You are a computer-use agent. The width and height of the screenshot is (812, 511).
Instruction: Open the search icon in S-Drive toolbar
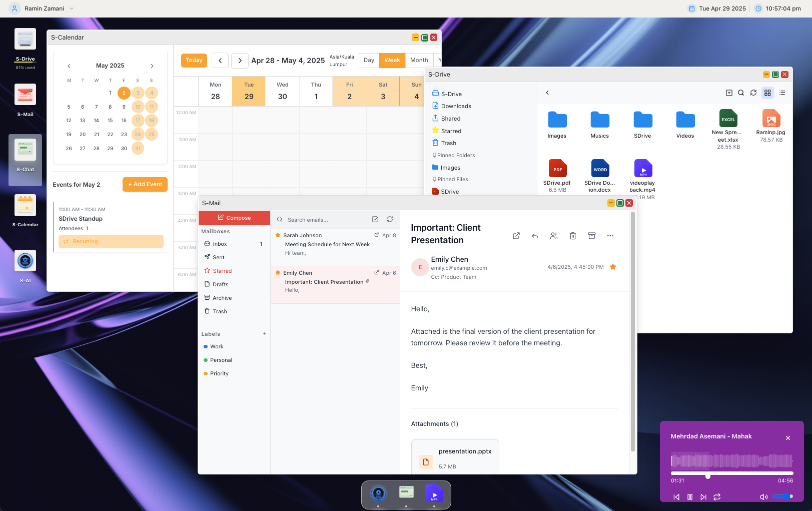pos(741,93)
